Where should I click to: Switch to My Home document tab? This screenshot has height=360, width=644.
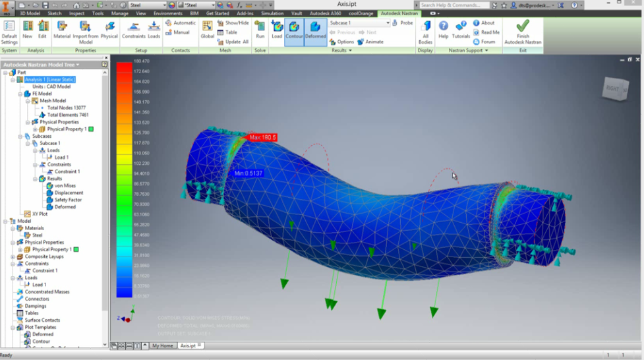(x=163, y=345)
